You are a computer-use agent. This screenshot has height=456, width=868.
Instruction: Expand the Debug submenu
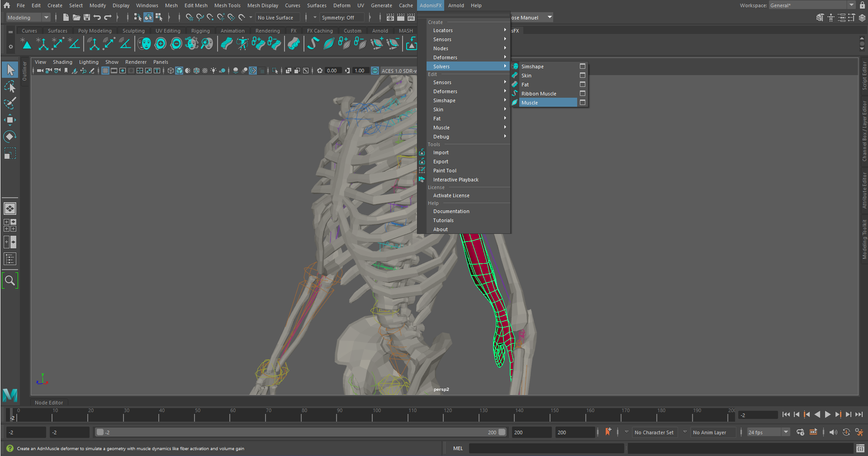pyautogui.click(x=468, y=137)
